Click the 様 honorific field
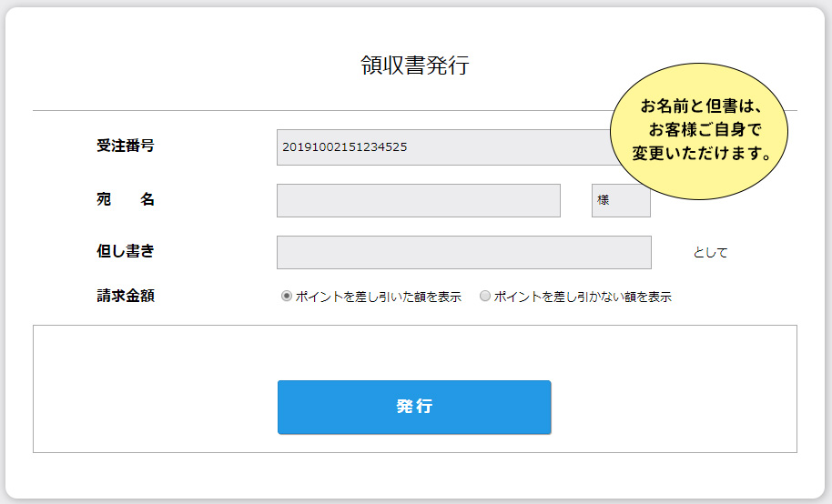 click(x=621, y=201)
